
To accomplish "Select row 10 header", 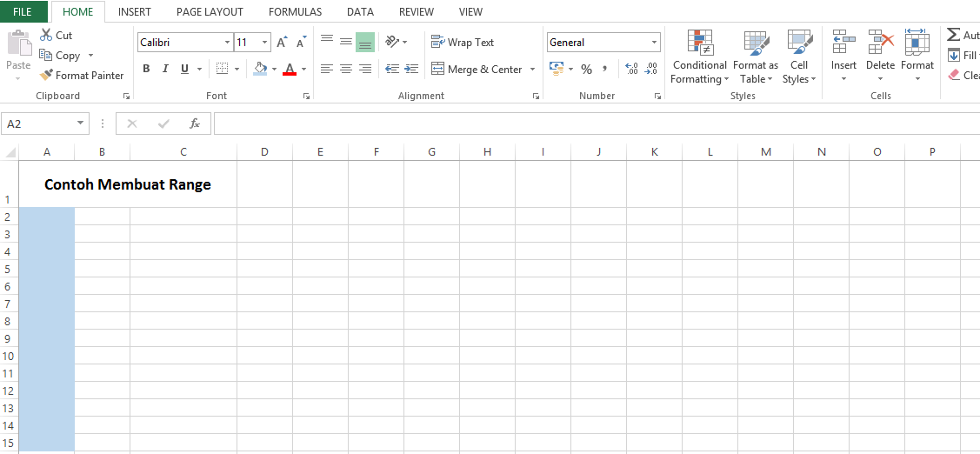I will point(9,356).
